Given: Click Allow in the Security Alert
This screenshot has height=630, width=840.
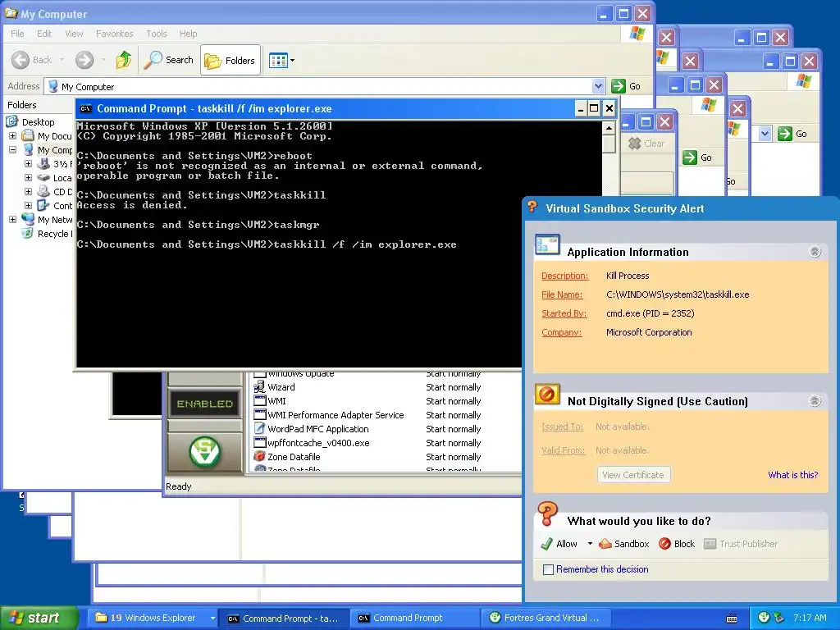Looking at the screenshot, I should pos(559,544).
